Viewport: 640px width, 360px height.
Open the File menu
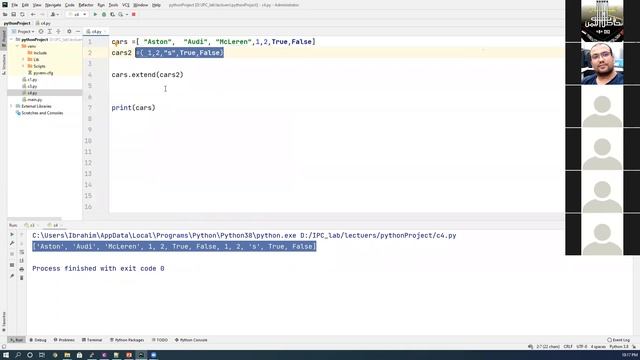point(14,5)
